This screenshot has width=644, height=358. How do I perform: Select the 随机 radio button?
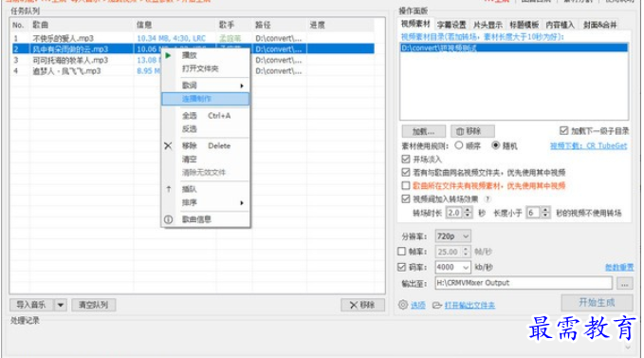(x=496, y=145)
